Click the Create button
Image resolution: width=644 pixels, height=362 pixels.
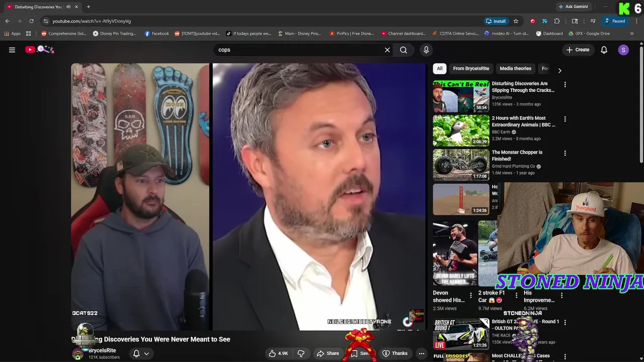pyautogui.click(x=578, y=50)
